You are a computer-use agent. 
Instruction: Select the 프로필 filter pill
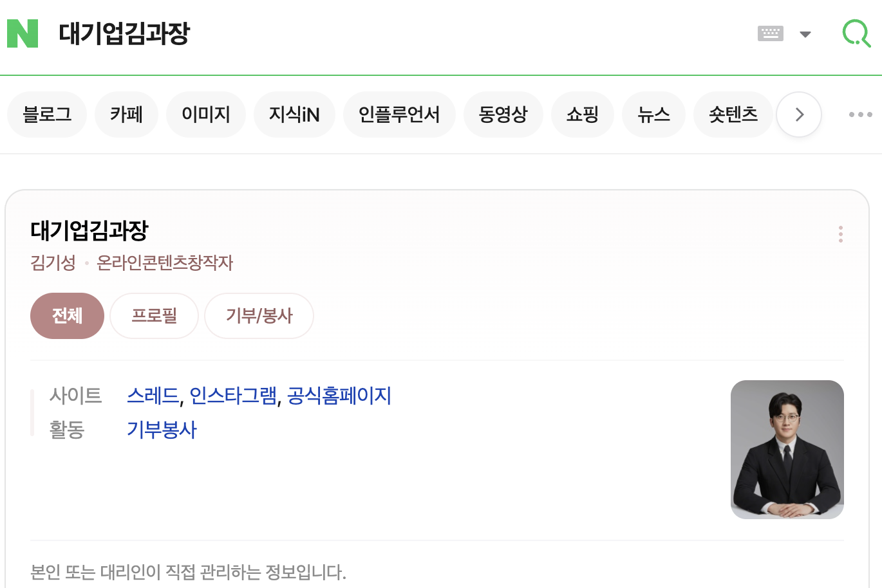click(x=154, y=316)
